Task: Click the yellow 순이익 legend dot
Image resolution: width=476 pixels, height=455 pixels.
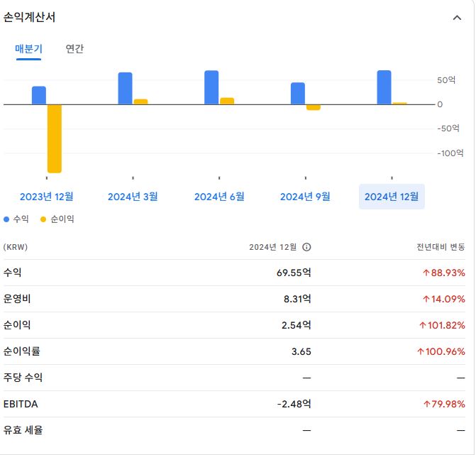Action: click(x=43, y=219)
